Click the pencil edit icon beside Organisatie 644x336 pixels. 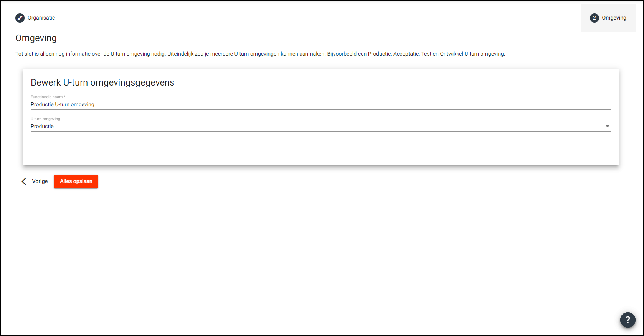[x=20, y=18]
